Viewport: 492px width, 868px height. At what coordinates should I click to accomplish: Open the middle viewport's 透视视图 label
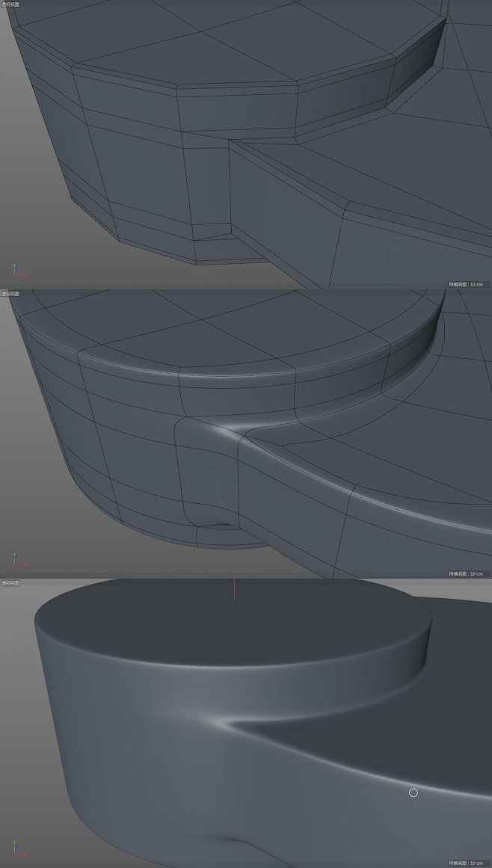click(x=10, y=294)
